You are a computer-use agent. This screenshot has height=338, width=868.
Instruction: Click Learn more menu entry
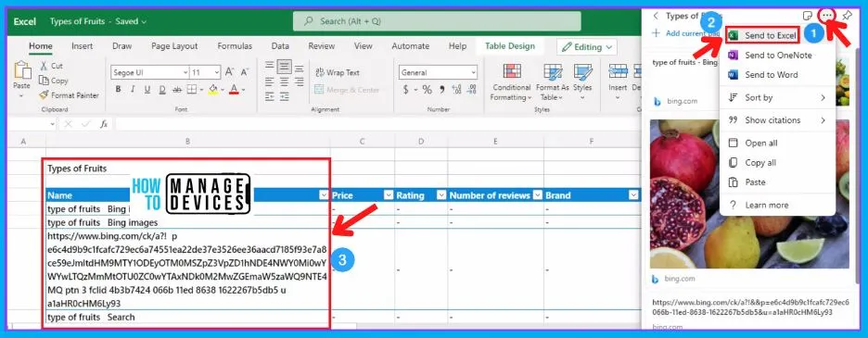(x=777, y=206)
